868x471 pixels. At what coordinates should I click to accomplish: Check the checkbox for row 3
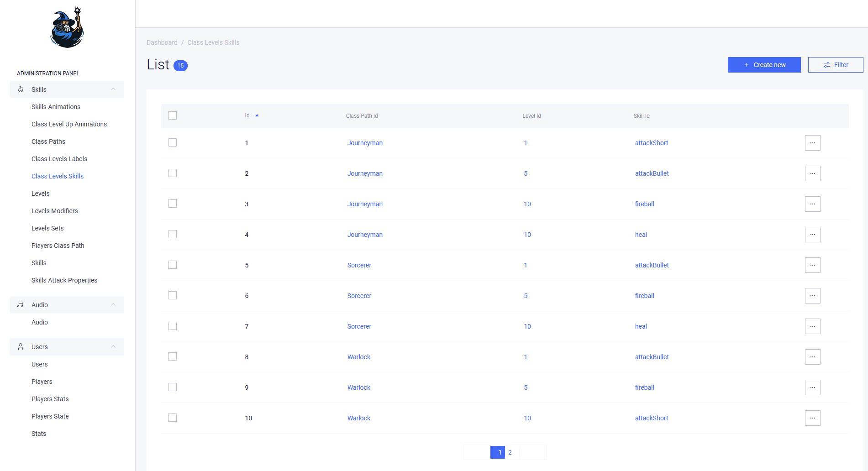(x=173, y=204)
